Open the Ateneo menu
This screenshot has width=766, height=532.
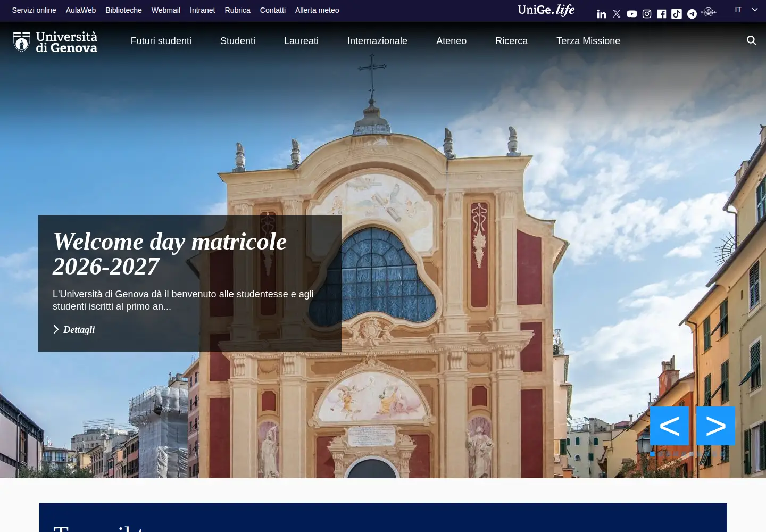tap(451, 41)
